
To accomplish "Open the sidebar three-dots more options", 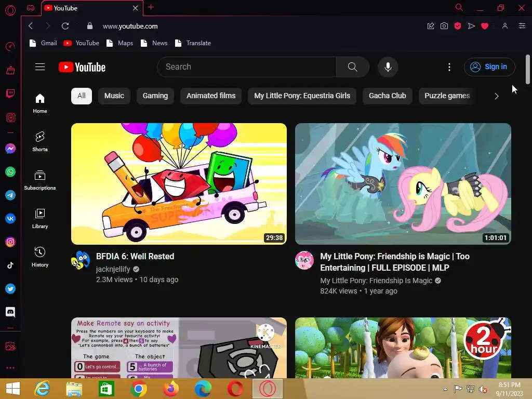I will [x=10, y=368].
